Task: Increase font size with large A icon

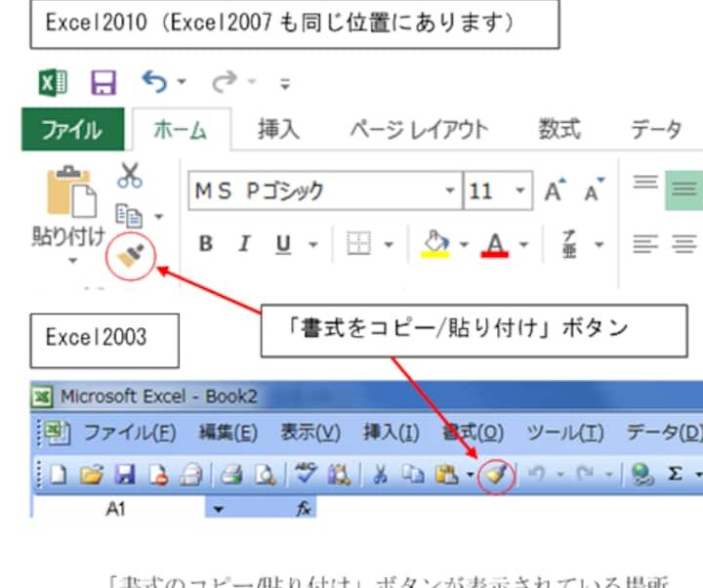Action: click(555, 190)
